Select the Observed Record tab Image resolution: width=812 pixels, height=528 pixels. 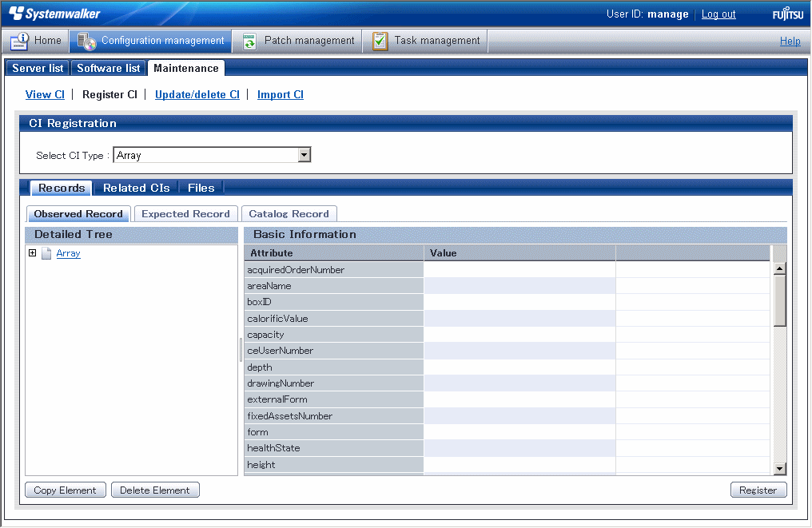(x=78, y=214)
